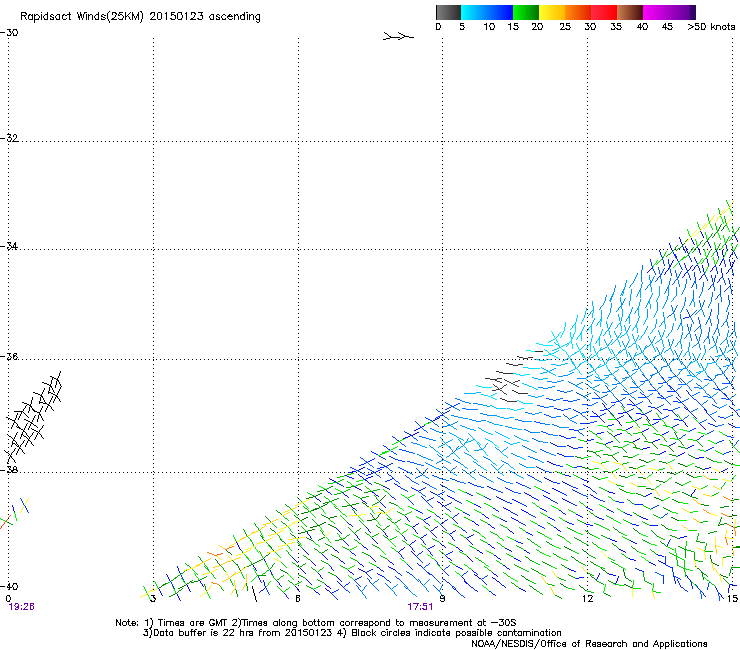Click longitude label 3 on bottom axis
The image size is (740, 650).
coord(153,599)
